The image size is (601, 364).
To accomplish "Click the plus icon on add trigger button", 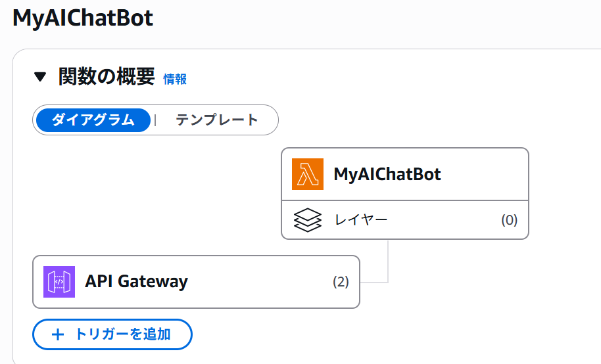I will pos(58,334).
